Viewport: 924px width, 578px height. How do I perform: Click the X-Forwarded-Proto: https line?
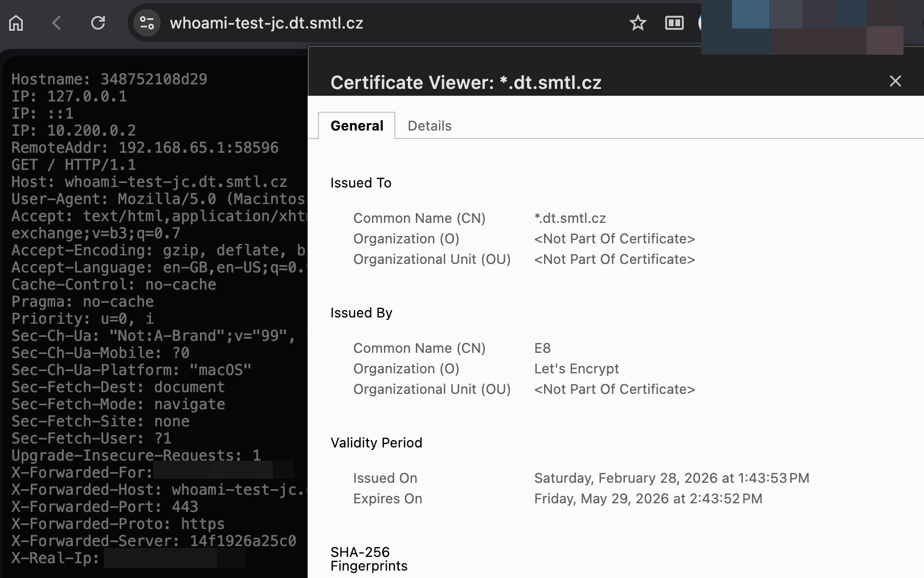tap(118, 524)
